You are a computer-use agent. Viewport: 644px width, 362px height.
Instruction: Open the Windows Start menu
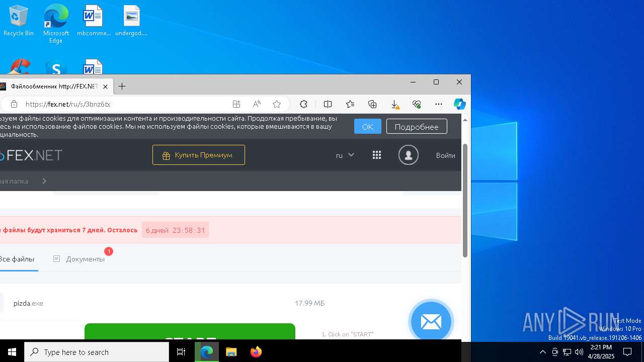(12, 352)
